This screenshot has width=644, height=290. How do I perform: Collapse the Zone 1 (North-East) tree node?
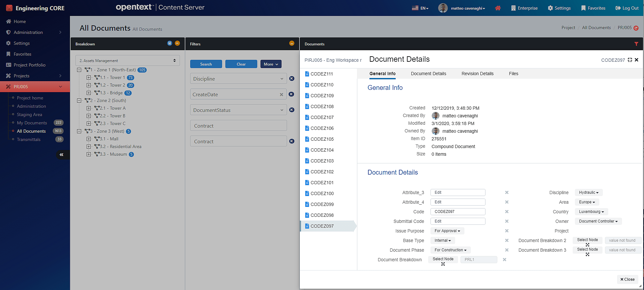coord(79,70)
